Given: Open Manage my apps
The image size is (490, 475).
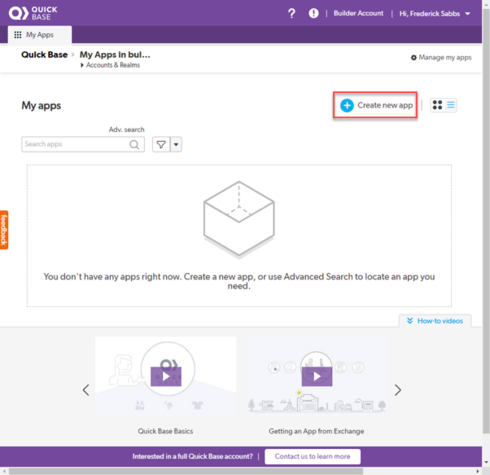Looking at the screenshot, I should click(441, 57).
